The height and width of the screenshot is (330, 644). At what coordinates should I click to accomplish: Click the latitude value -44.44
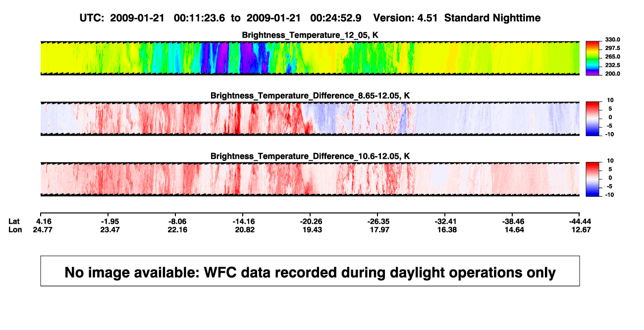pyautogui.click(x=580, y=221)
